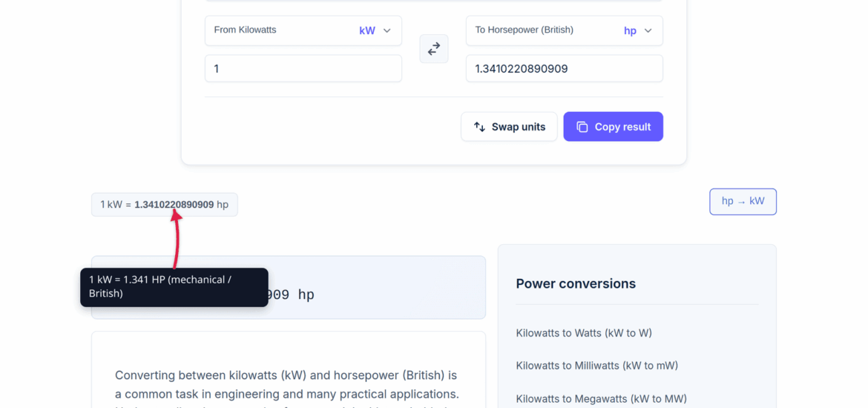Click the 1 kW = 1.341 HP tooltip
Screen dimensions: 868x408
pos(174,287)
